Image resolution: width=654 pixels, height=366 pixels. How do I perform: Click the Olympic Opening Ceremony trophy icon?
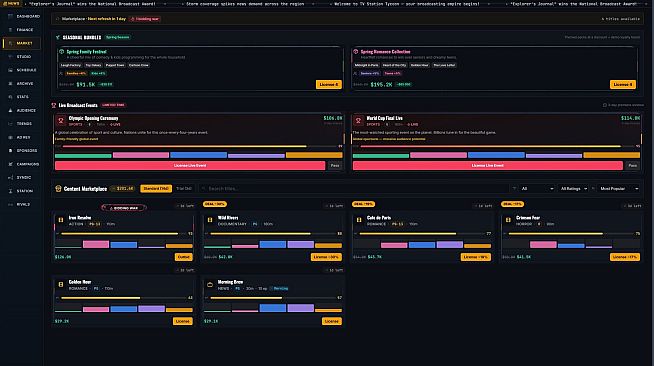[x=61, y=120]
